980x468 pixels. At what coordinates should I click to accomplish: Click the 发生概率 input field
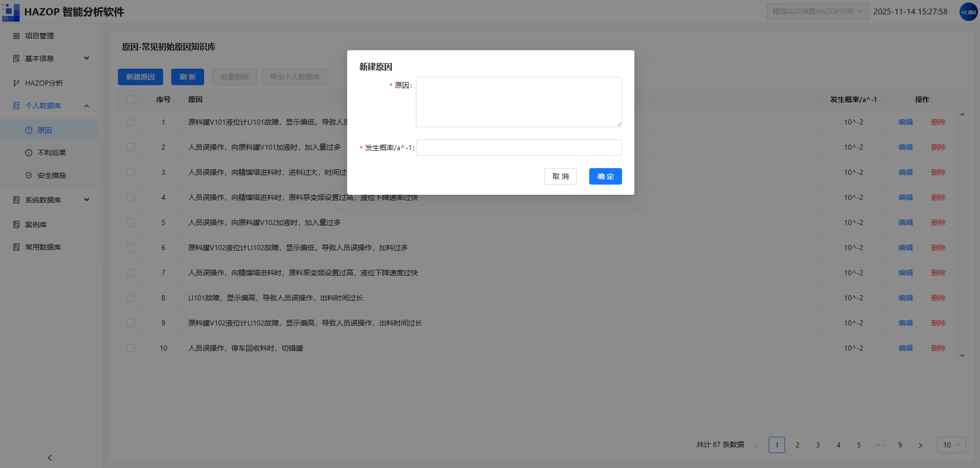(518, 148)
